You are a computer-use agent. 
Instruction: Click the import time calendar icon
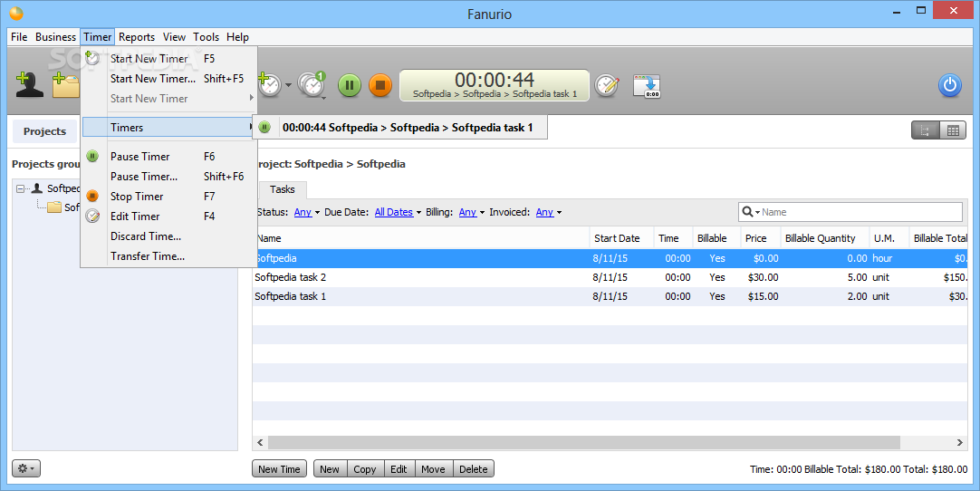647,86
